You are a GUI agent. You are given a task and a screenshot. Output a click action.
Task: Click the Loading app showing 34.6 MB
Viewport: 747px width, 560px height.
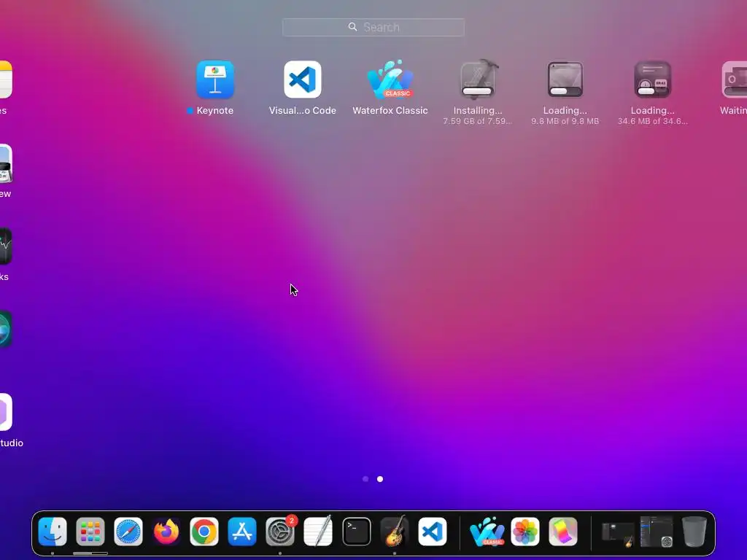coord(653,79)
